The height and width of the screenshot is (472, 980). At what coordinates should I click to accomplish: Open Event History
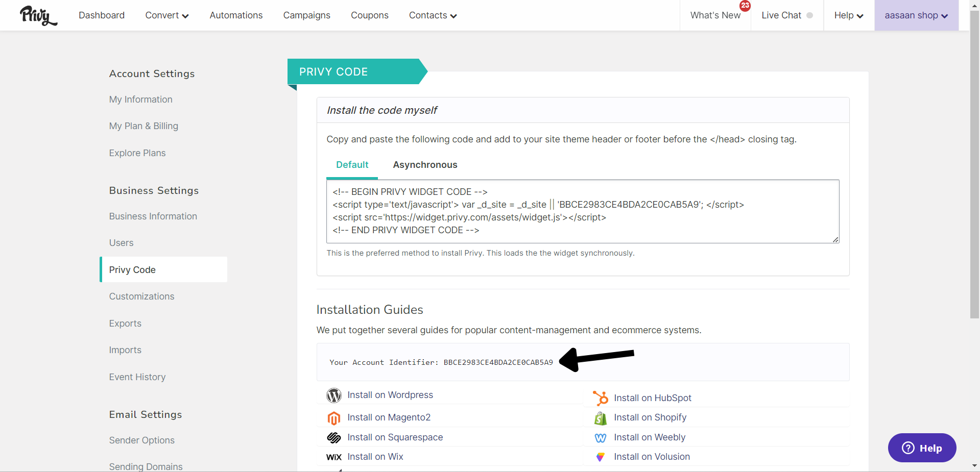point(137,377)
